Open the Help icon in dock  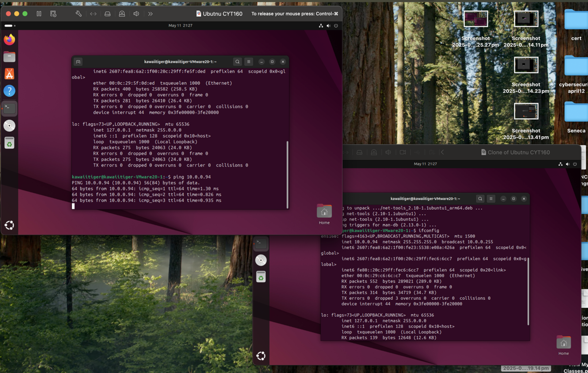coord(10,91)
